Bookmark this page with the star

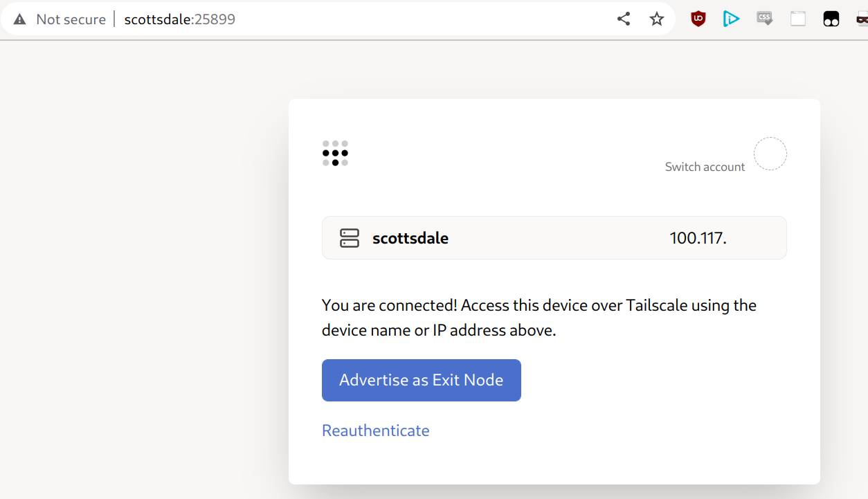[x=656, y=19]
